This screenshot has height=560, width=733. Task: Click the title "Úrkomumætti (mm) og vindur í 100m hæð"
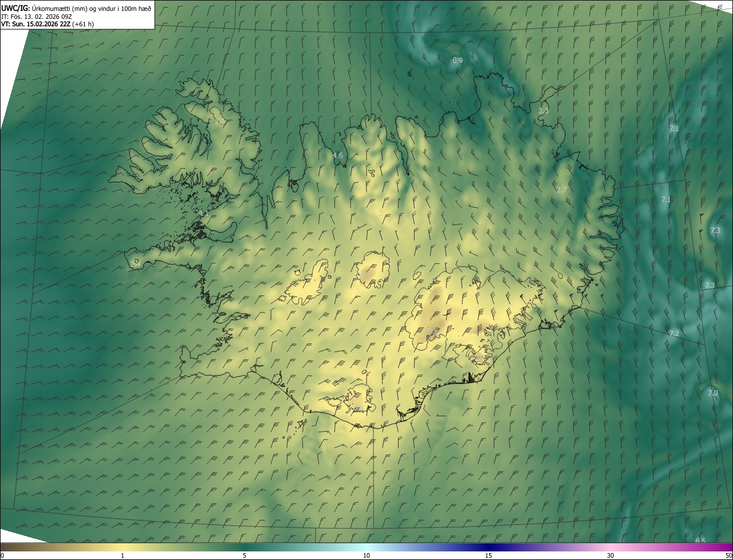point(90,8)
